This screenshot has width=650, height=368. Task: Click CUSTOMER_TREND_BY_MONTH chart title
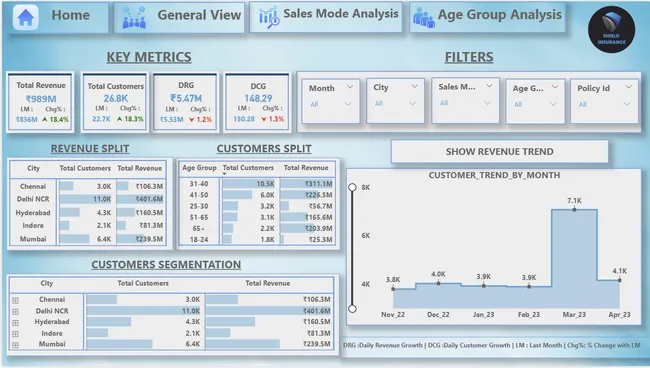pos(494,175)
